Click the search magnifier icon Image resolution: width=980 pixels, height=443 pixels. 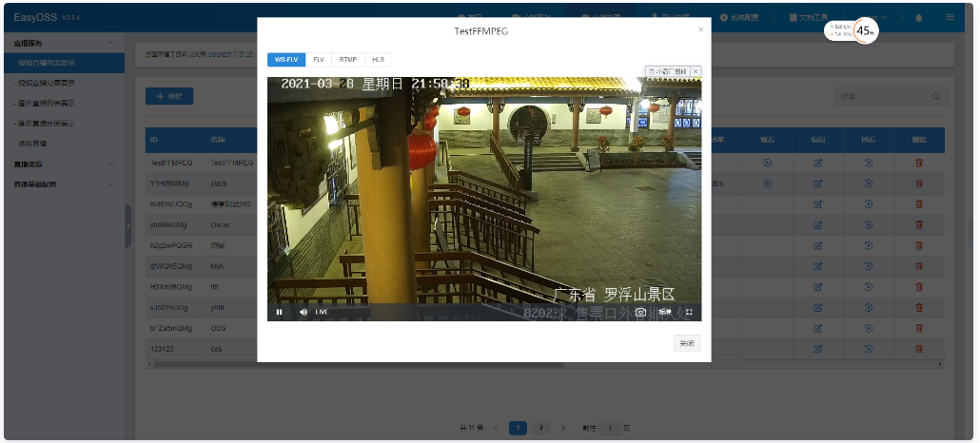(x=935, y=96)
